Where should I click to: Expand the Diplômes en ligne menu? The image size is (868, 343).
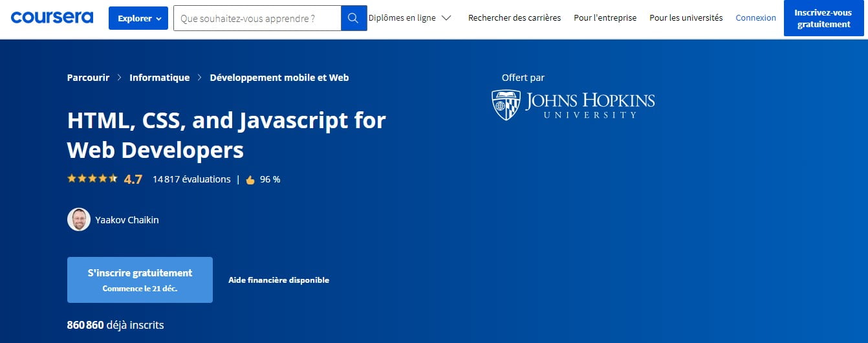(x=409, y=18)
